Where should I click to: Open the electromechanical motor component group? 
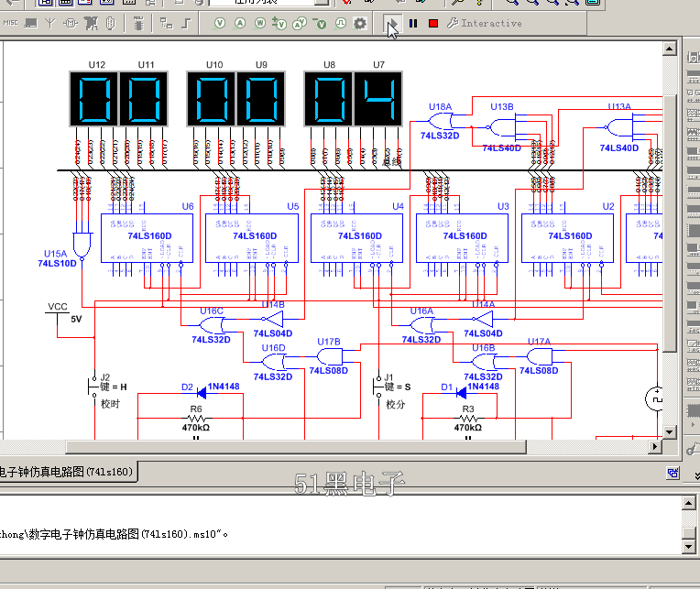click(71, 23)
